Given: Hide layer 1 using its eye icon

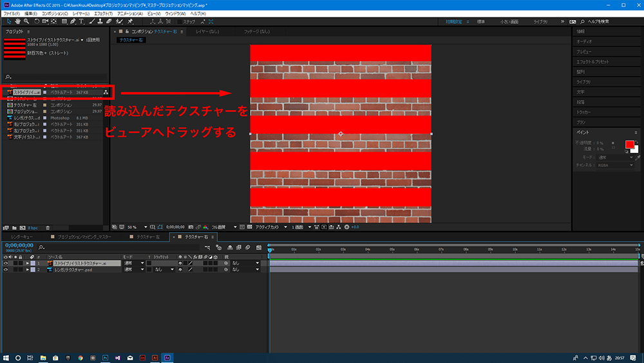Looking at the screenshot, I should coord(6,263).
